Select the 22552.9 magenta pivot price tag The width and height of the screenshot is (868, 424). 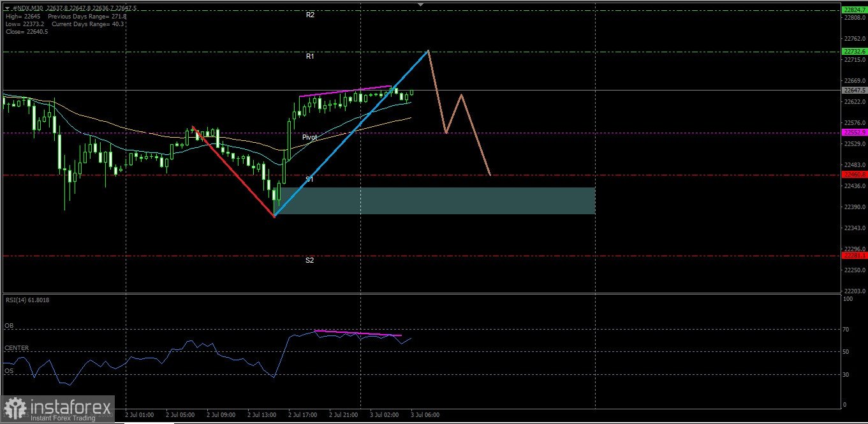[854, 132]
